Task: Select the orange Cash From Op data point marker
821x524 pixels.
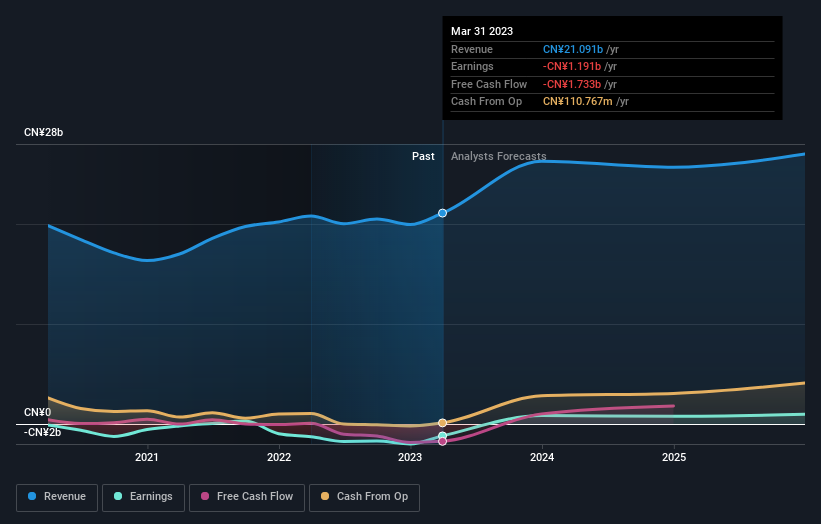Action: click(x=442, y=423)
